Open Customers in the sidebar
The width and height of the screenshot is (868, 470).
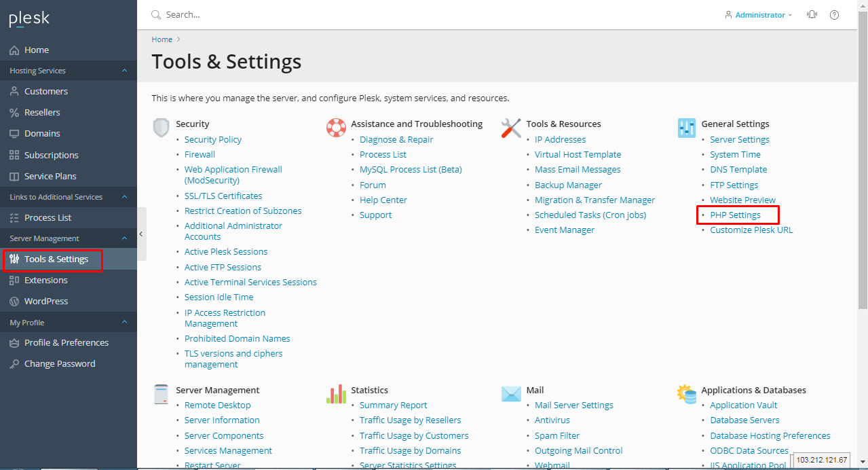point(69,92)
